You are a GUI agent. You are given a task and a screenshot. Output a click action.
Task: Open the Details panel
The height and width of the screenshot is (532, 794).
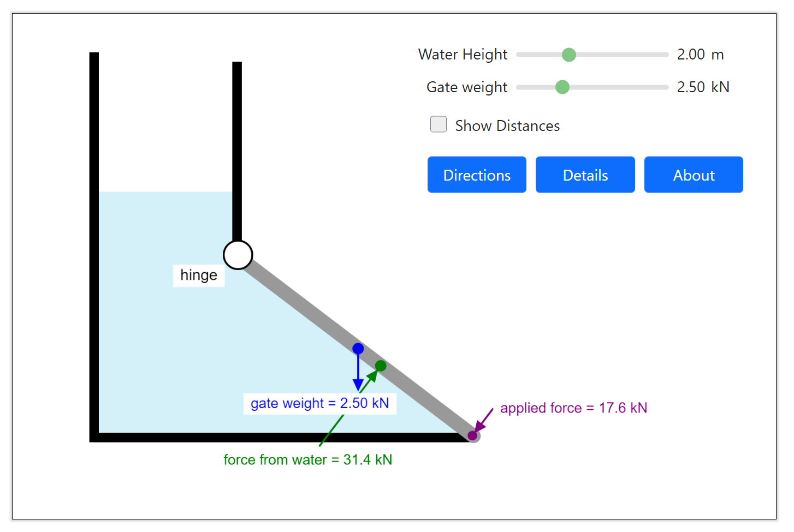(585, 175)
